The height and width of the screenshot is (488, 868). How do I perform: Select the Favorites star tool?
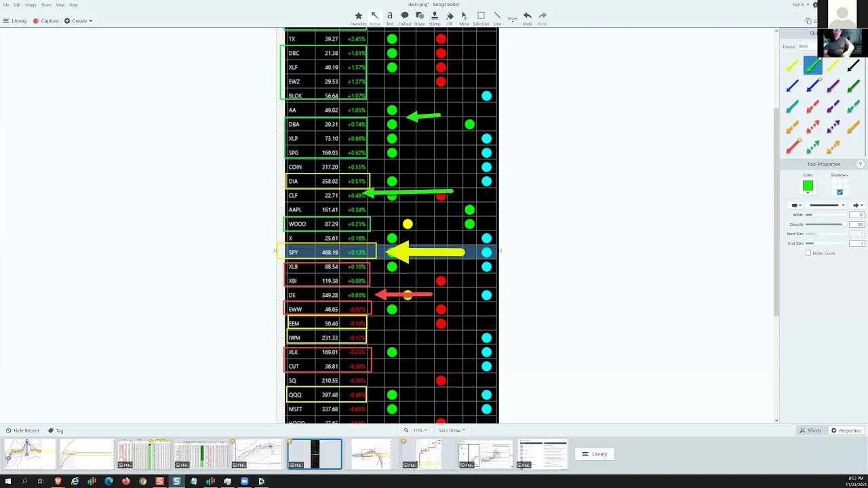point(359,18)
